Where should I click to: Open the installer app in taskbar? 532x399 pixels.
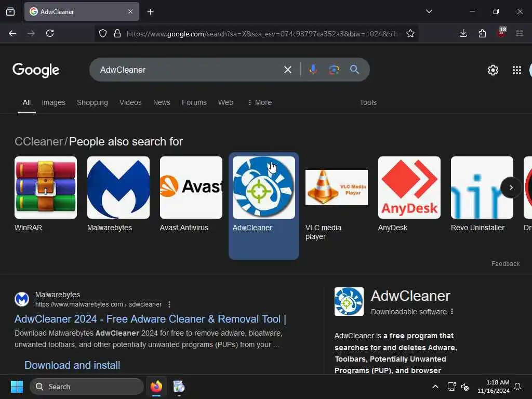click(x=179, y=387)
